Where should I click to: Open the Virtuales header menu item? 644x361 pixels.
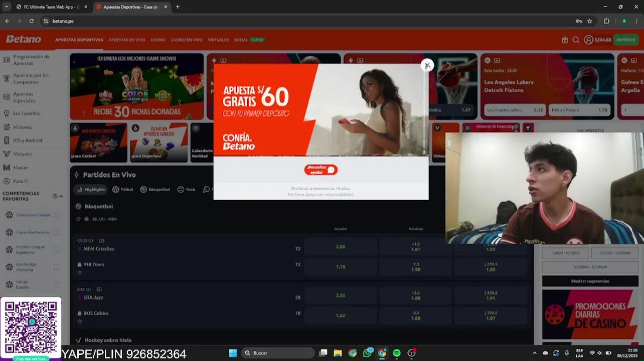(x=218, y=40)
